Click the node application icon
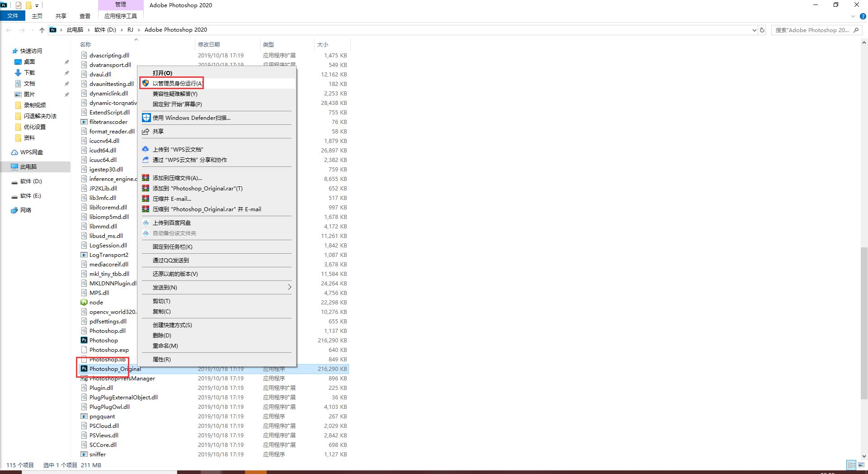Viewport: 868px width, 474px height. pos(84,302)
